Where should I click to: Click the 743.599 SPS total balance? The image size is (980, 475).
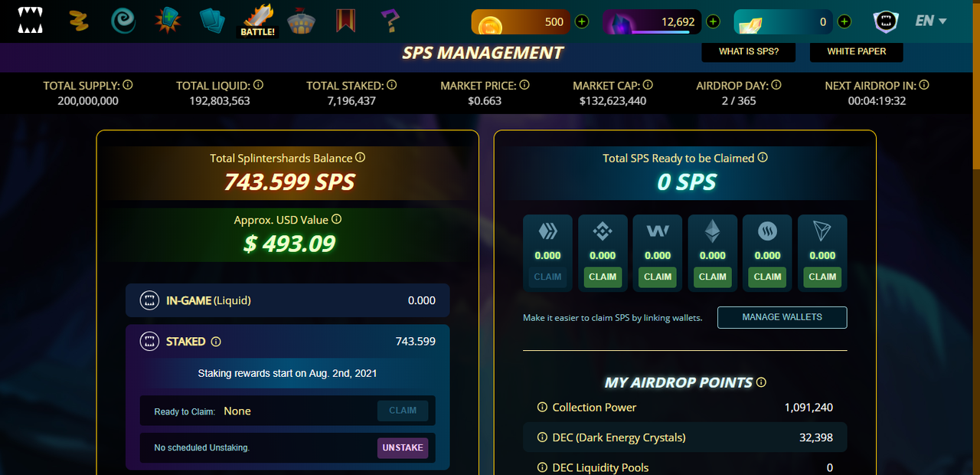click(289, 182)
